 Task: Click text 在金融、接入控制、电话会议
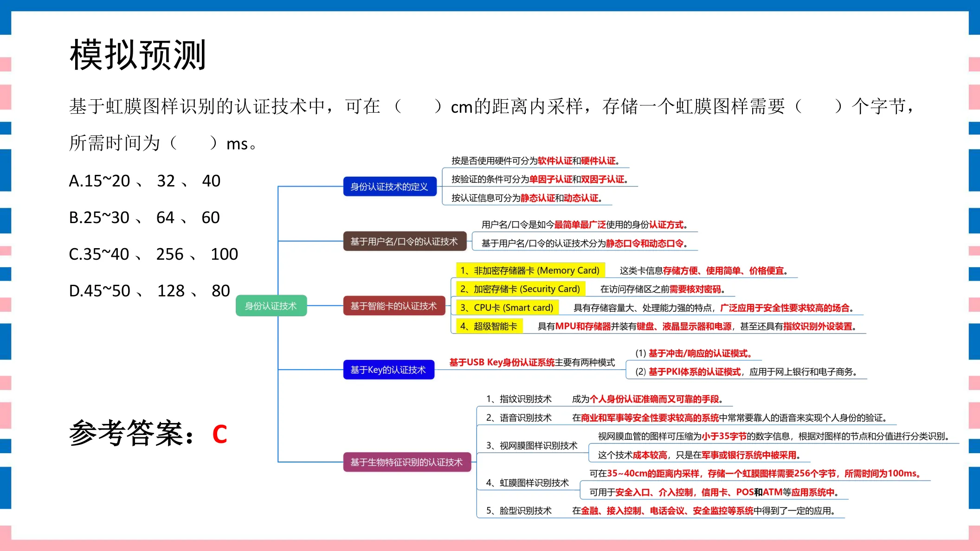(x=703, y=510)
